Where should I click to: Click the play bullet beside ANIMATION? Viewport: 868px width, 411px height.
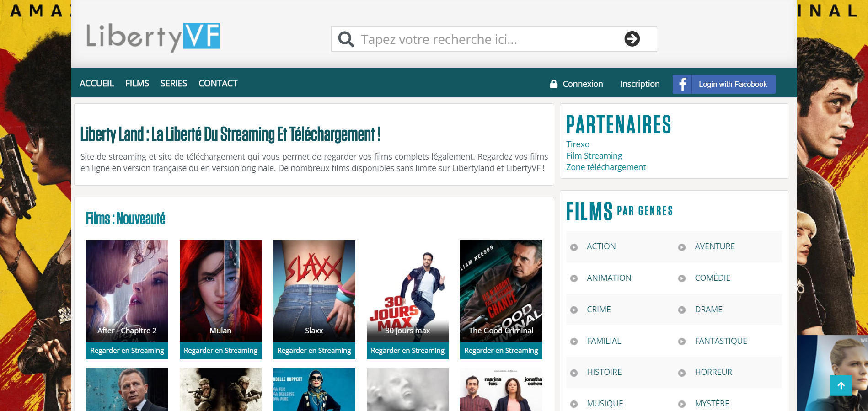(574, 278)
